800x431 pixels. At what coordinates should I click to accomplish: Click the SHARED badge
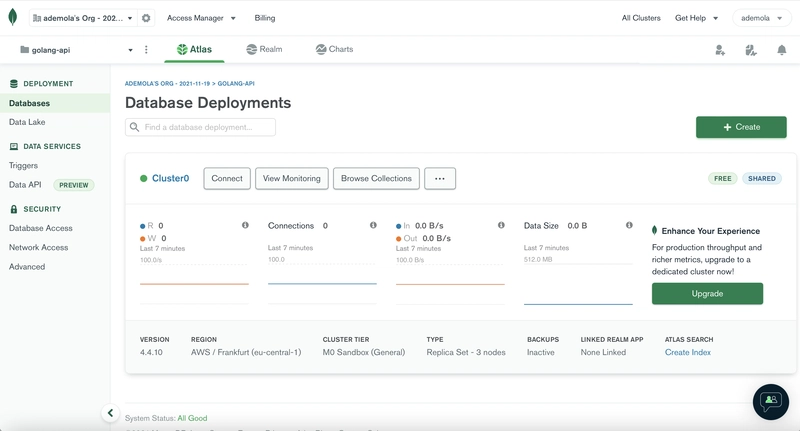(x=762, y=179)
